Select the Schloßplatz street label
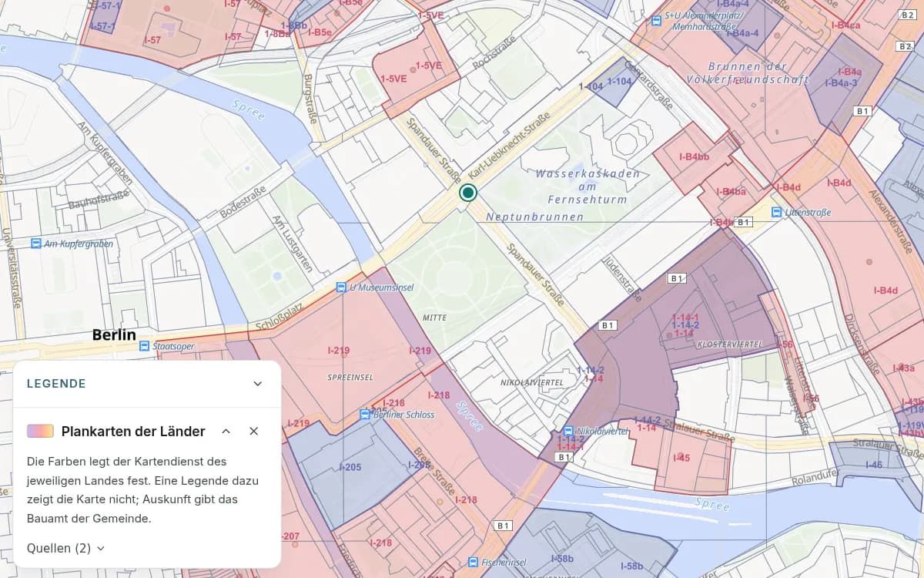 tap(280, 316)
